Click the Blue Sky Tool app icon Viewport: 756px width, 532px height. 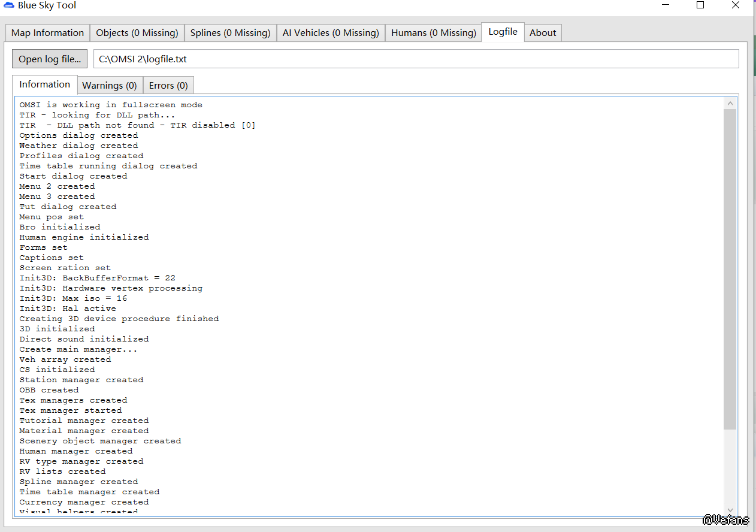point(8,6)
